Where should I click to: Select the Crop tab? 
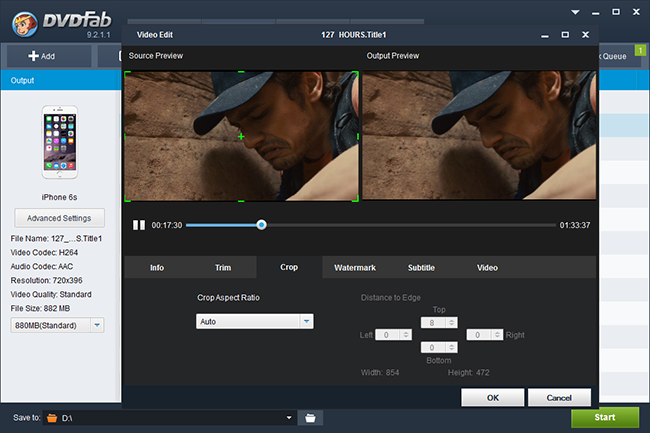(289, 267)
